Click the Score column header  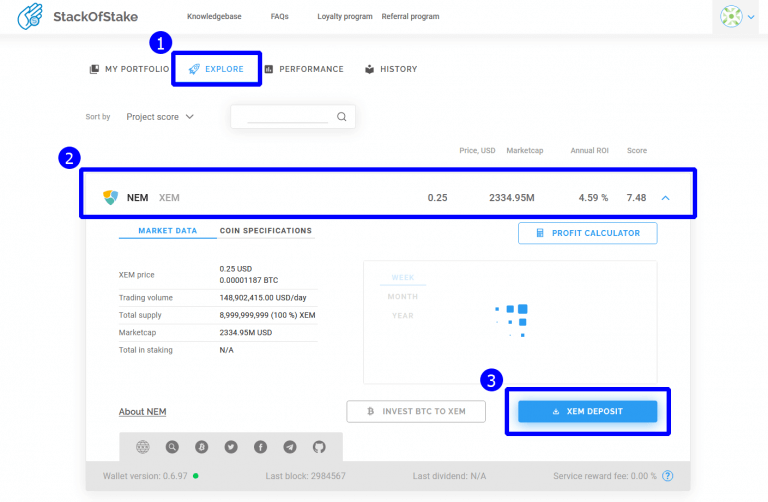tap(637, 150)
